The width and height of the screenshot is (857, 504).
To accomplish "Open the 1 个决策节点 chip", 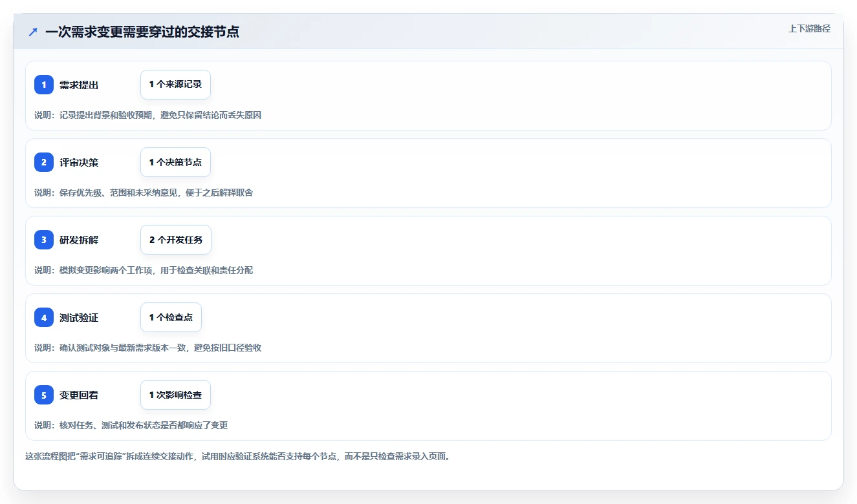I will (175, 162).
